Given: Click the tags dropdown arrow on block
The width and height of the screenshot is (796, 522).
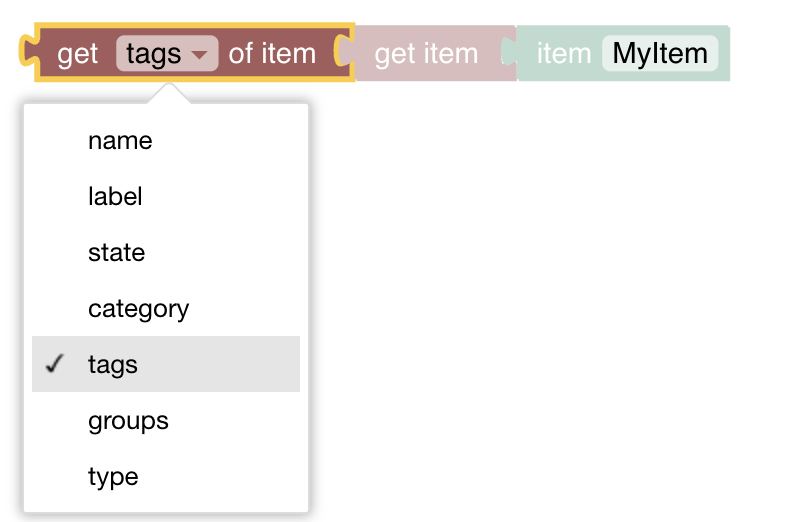Looking at the screenshot, I should point(201,54).
